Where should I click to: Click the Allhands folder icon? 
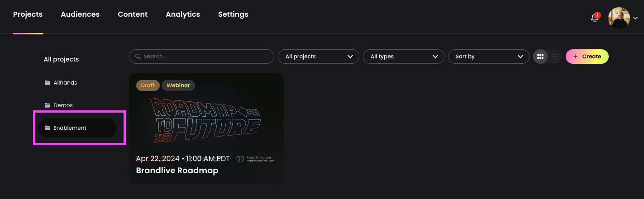(48, 83)
